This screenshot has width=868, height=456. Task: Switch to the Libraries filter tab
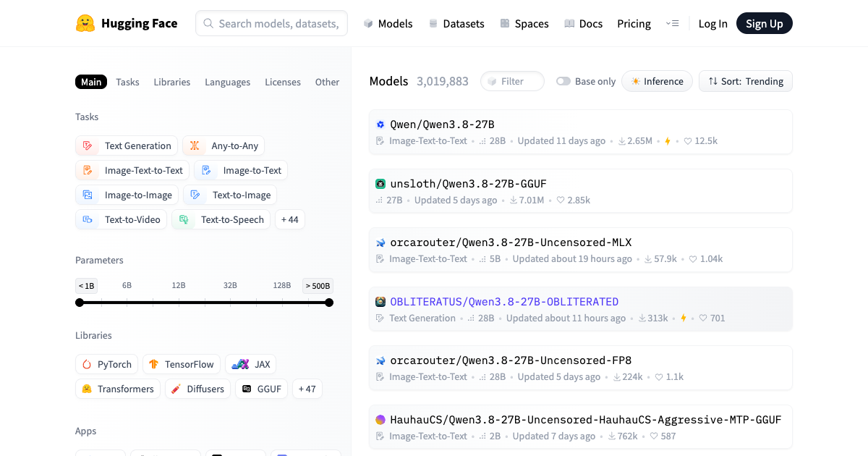click(x=172, y=82)
